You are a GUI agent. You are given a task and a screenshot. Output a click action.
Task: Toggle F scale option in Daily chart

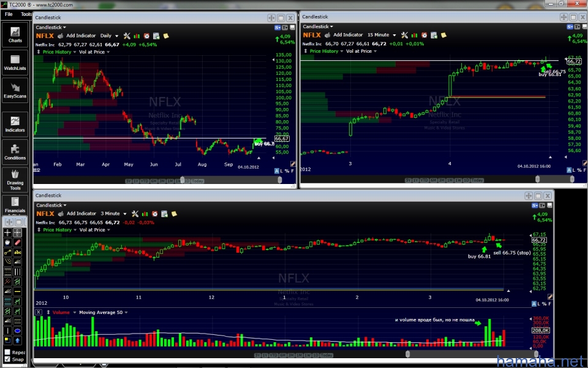293,171
